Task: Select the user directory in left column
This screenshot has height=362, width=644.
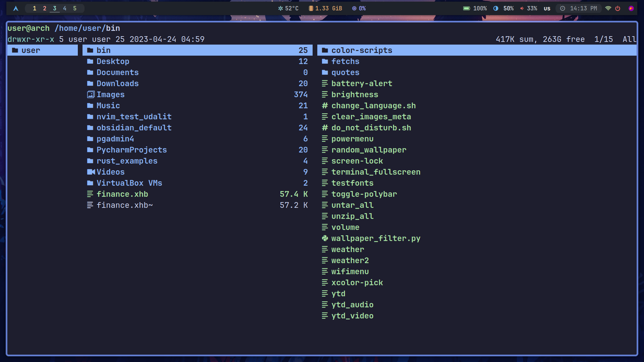Action: [31, 50]
